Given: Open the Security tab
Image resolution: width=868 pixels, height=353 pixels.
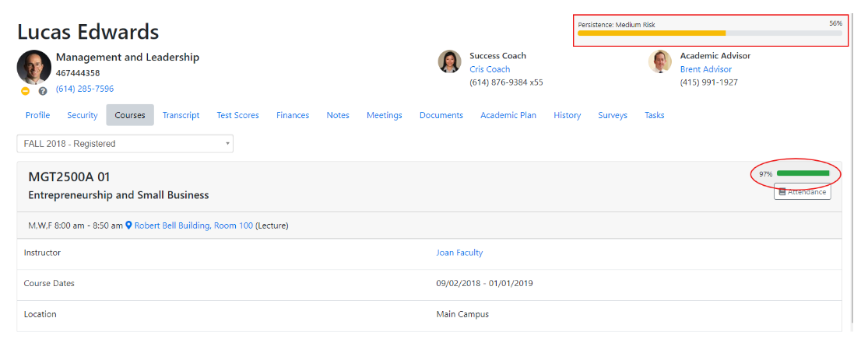Looking at the screenshot, I should coord(83,115).
